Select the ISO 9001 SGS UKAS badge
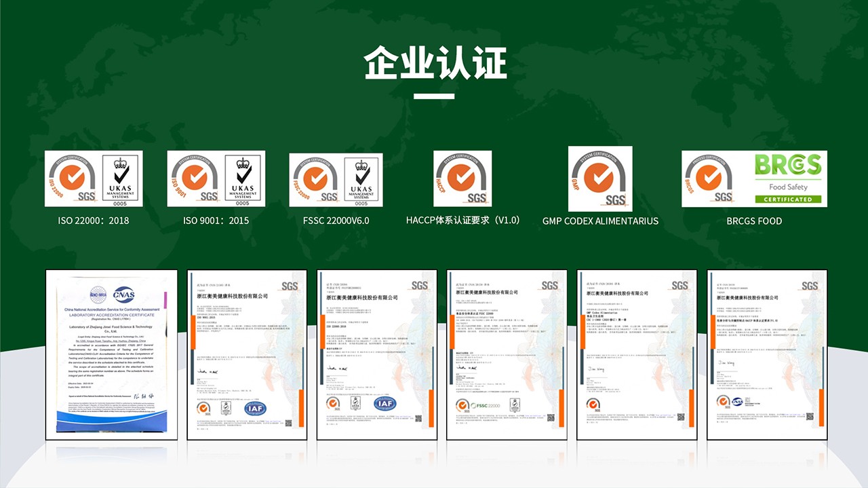The image size is (868, 488). [216, 179]
